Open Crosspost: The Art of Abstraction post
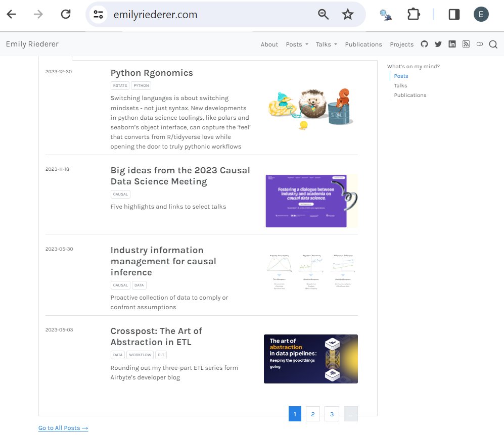 coord(156,336)
